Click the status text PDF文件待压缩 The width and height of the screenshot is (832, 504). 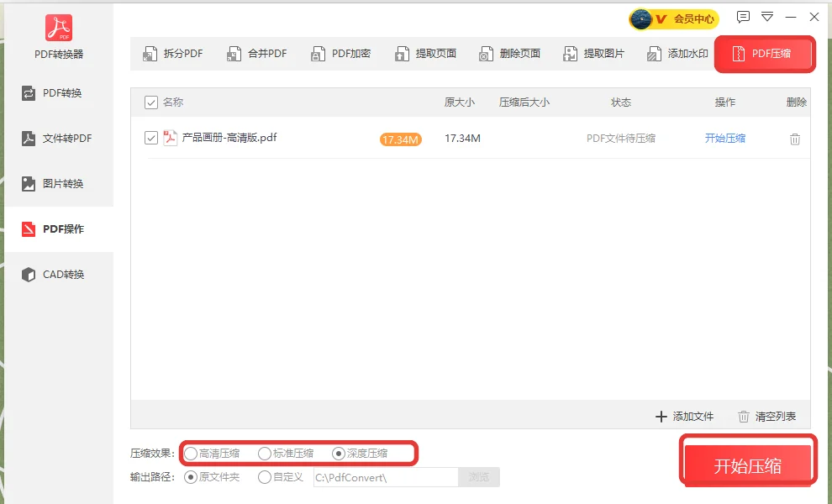[x=621, y=139]
